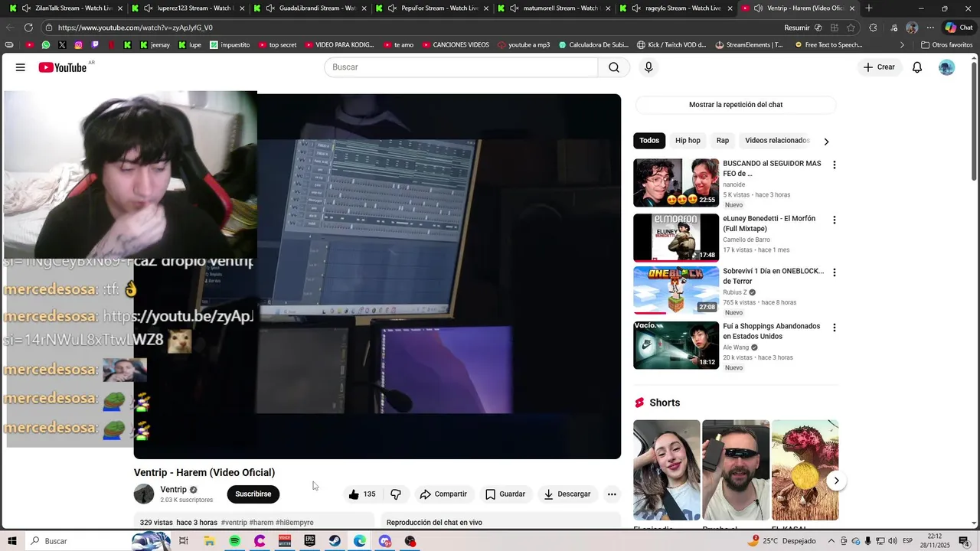Open the BUSCANDO al SEGUIDOR thumbnail
The height and width of the screenshot is (551, 980).
(676, 183)
